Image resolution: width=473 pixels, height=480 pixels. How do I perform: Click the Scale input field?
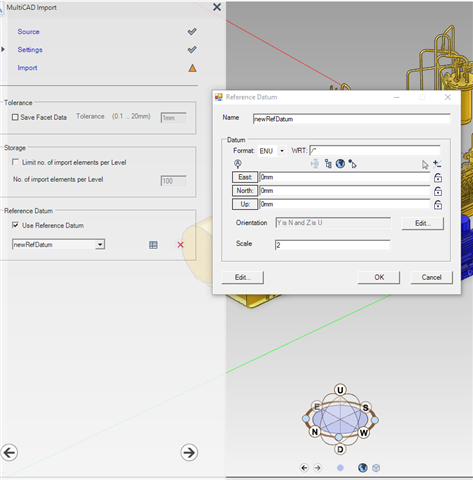point(332,245)
